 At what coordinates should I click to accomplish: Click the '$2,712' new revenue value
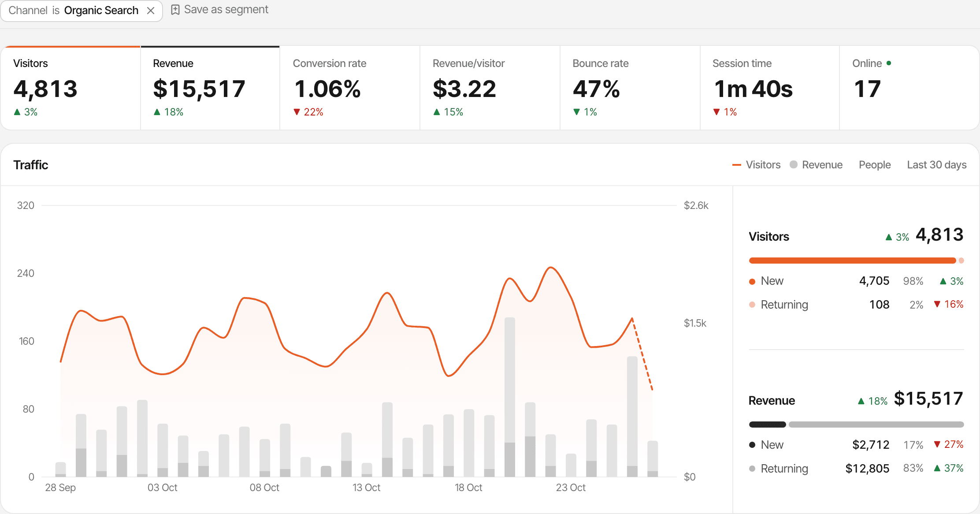click(x=871, y=445)
